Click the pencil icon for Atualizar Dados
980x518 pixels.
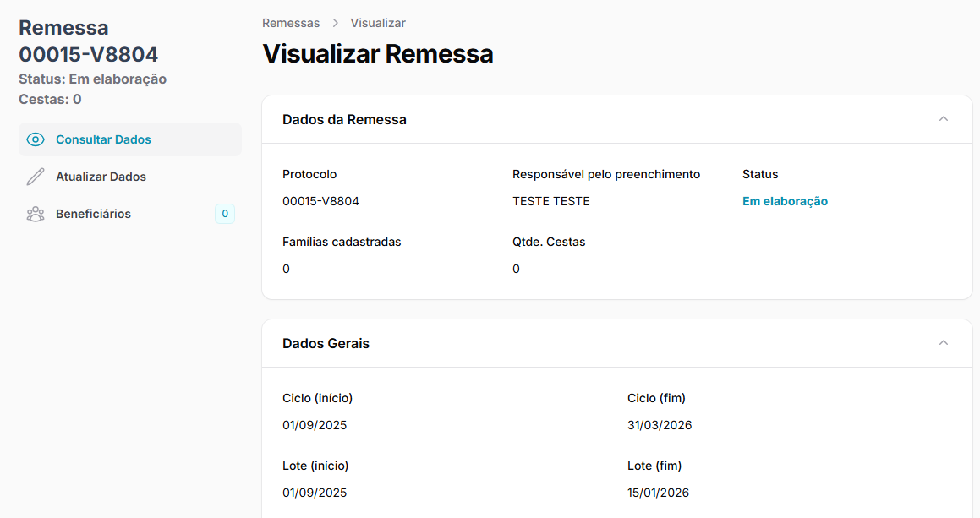tap(36, 177)
